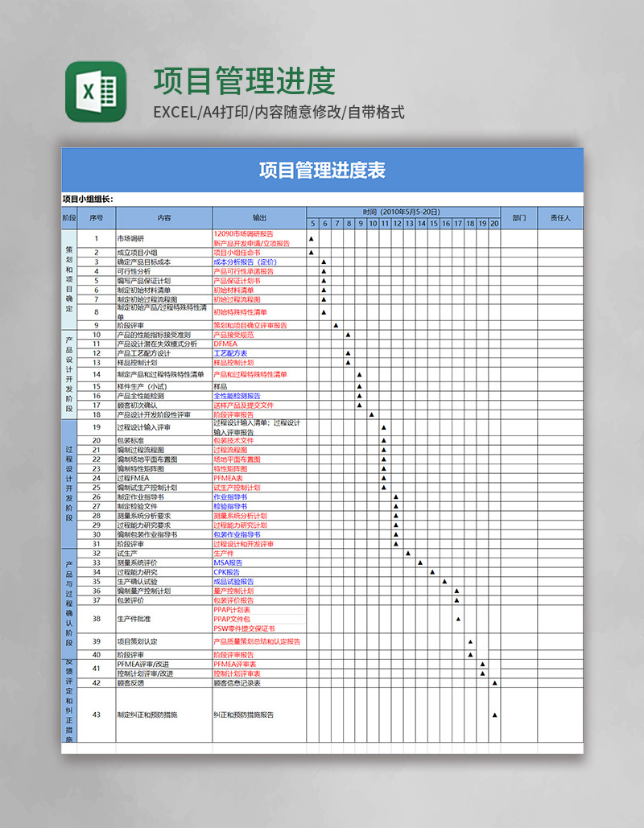
Task: Click the triangle marker for 项目策划认定
Action: click(470, 641)
